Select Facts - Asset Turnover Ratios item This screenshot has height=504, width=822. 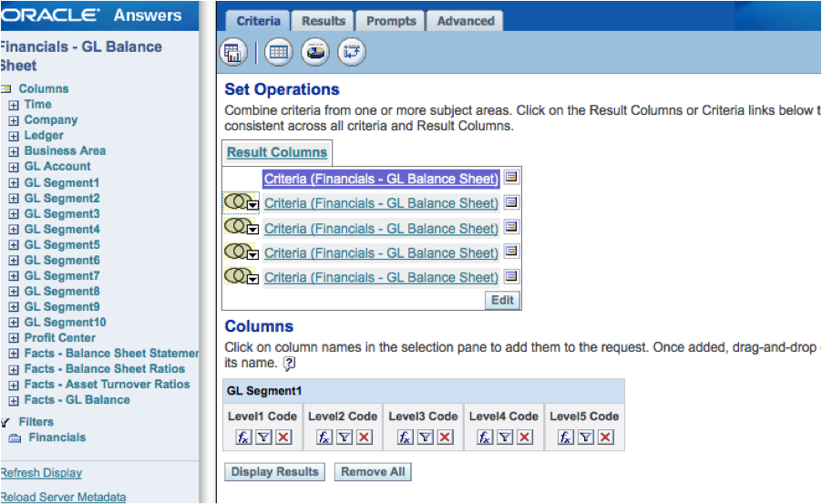point(107,385)
